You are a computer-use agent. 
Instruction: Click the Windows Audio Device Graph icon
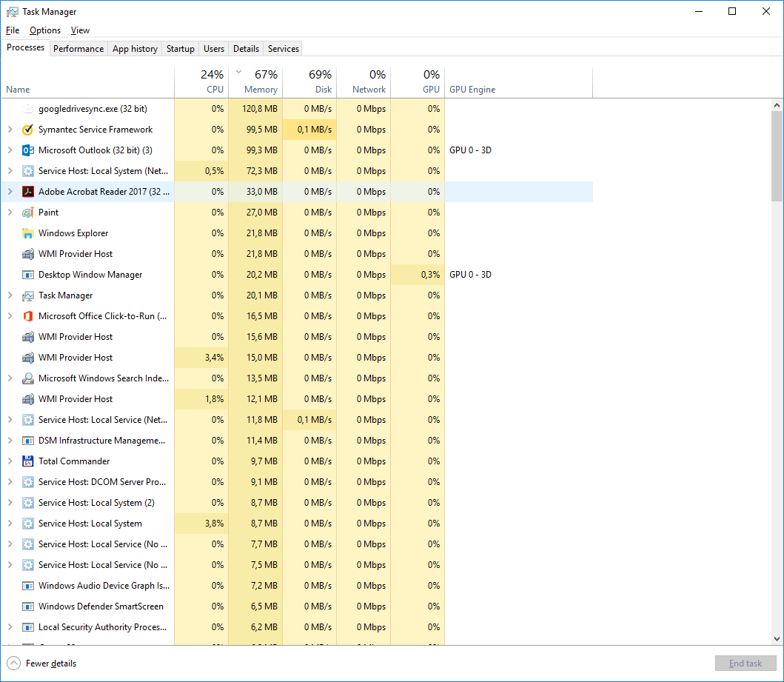[x=28, y=586]
